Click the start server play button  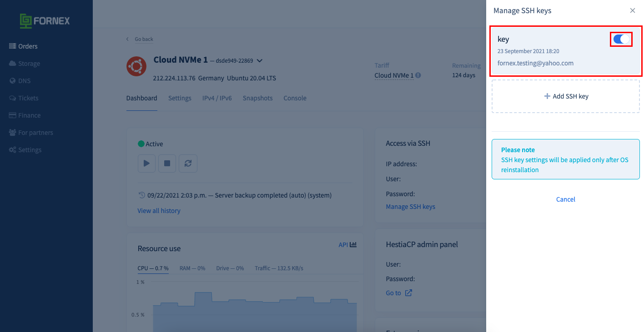(x=146, y=164)
